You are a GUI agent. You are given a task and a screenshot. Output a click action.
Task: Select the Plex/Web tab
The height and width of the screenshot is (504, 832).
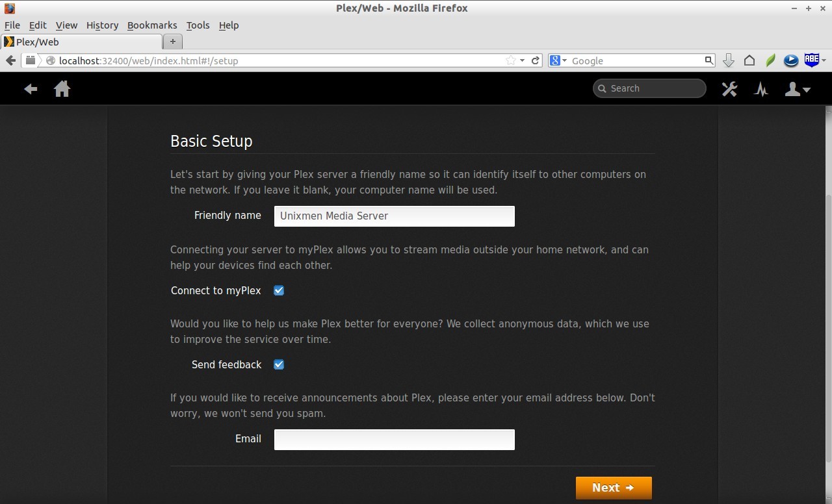tap(81, 42)
